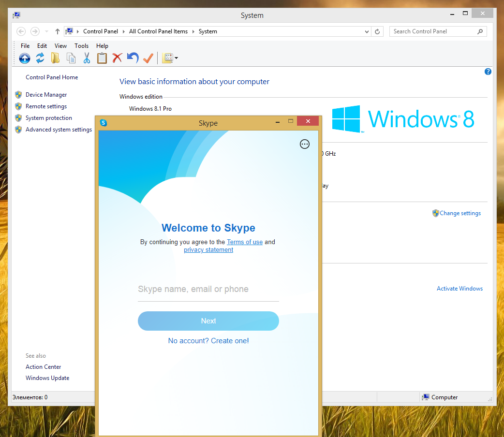
Task: Click shield icon beside Advanced system settings
Action: coord(18,130)
